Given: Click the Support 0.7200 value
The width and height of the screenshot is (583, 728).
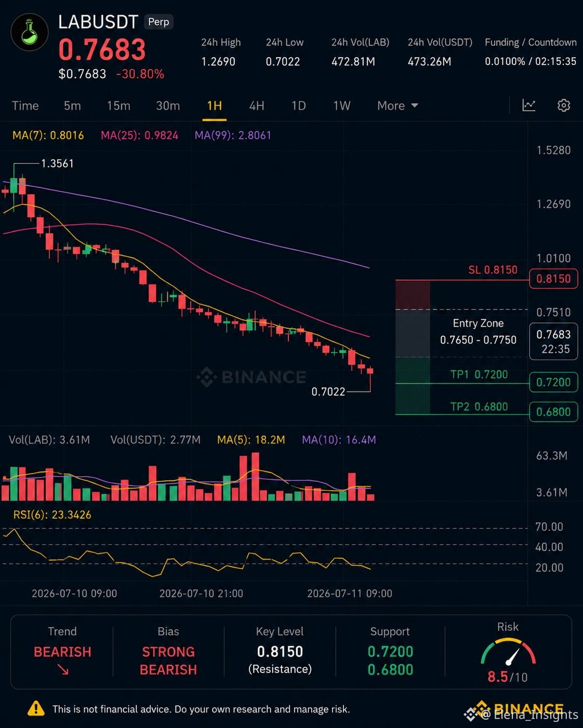Looking at the screenshot, I should tap(390, 652).
